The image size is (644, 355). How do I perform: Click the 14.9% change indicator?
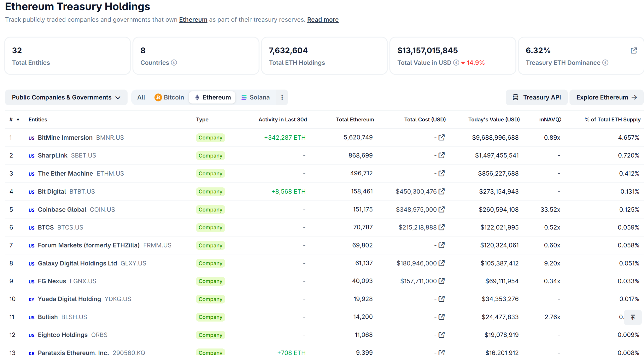click(472, 63)
